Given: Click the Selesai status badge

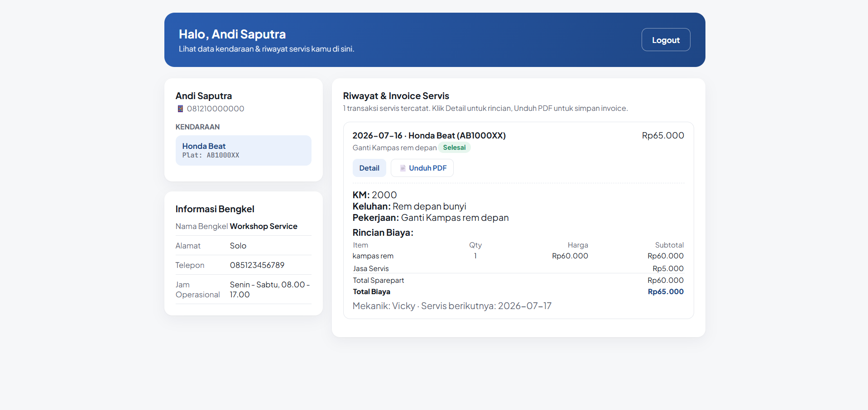Looking at the screenshot, I should [x=454, y=148].
